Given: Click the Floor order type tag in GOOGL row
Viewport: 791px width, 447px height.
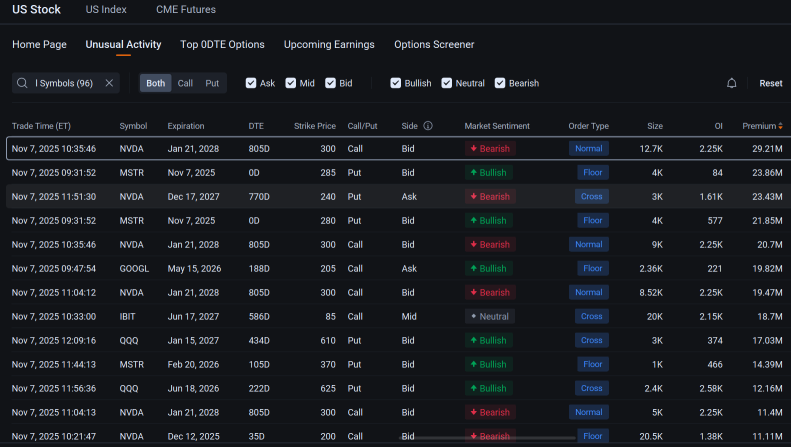Looking at the screenshot, I should pyautogui.click(x=591, y=268).
